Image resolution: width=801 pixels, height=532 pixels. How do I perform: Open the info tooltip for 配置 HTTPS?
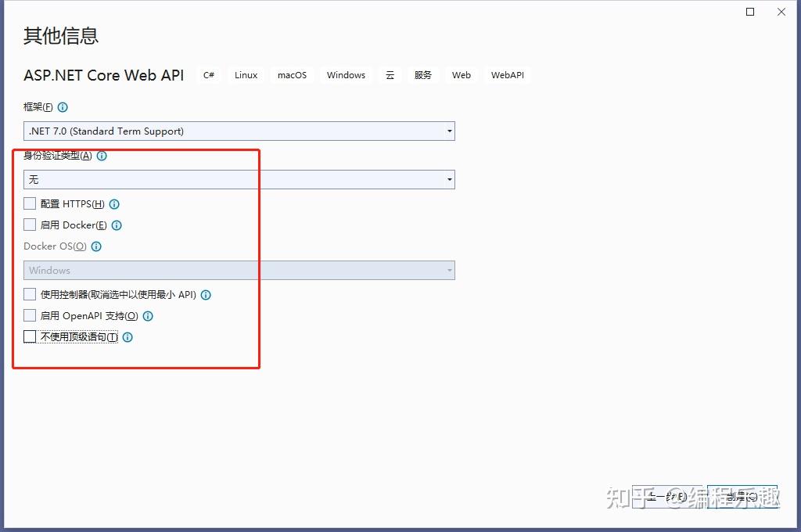pos(114,203)
